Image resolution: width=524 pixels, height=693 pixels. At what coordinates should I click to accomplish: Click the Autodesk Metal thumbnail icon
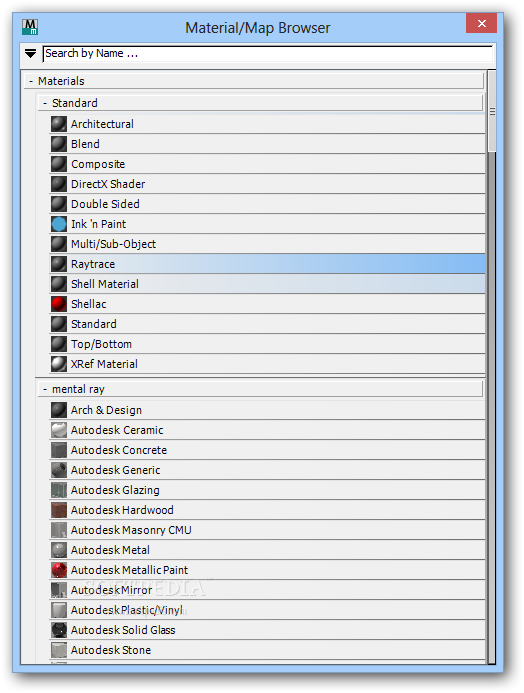59,550
